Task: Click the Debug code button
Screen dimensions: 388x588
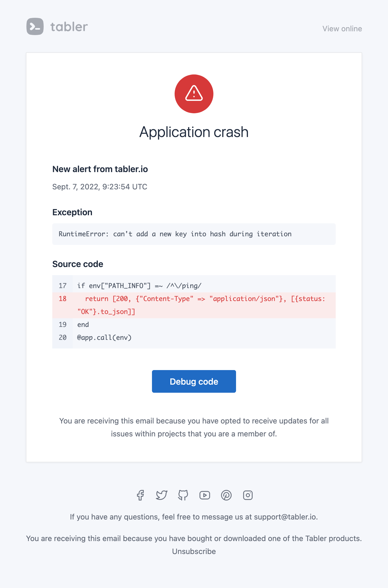Action: pyautogui.click(x=194, y=381)
